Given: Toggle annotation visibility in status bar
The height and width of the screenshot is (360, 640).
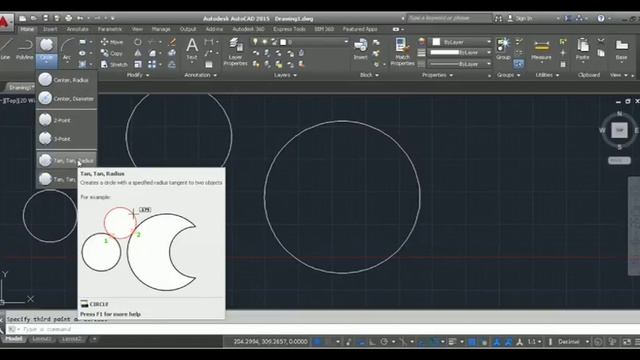Looking at the screenshot, I should pos(496,342).
